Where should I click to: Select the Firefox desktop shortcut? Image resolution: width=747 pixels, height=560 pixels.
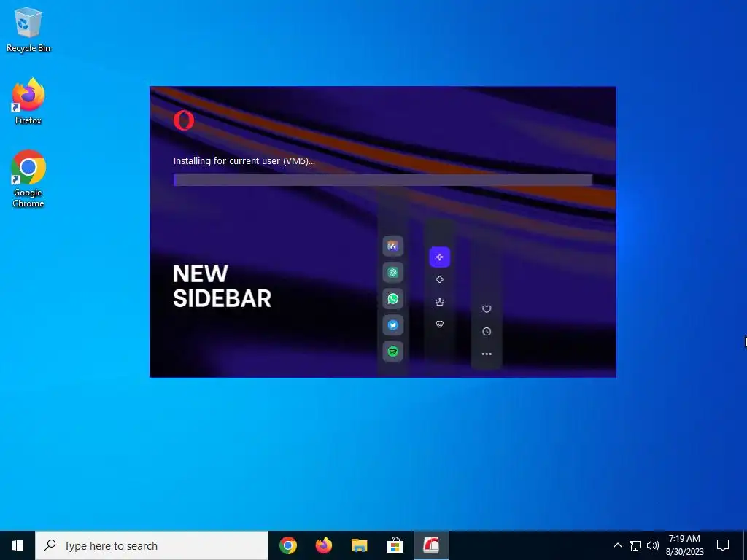(28, 101)
